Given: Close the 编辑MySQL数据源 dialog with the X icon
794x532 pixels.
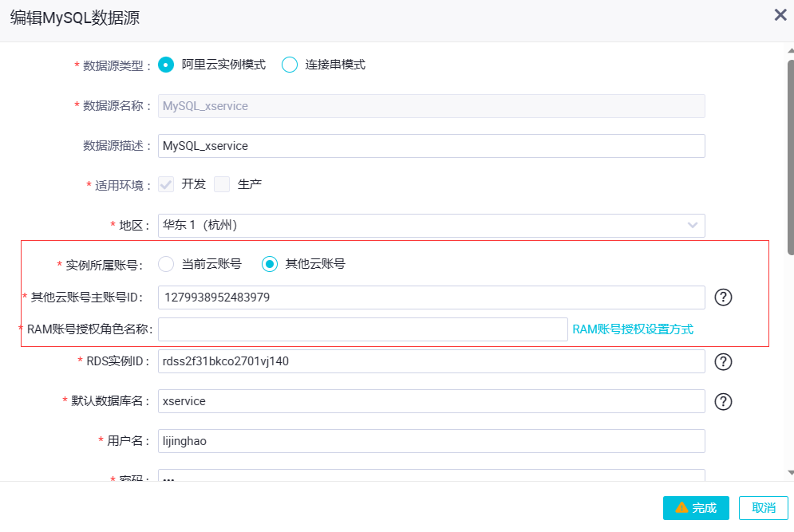Looking at the screenshot, I should pyautogui.click(x=780, y=15).
